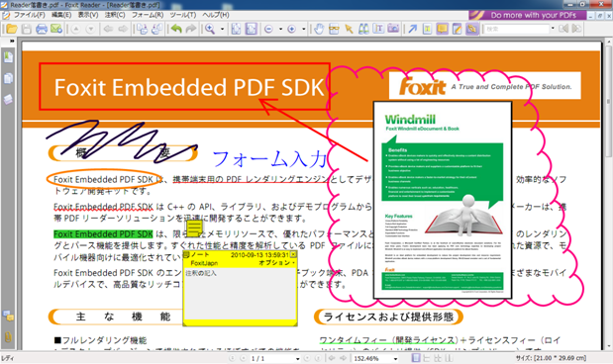Screen dimensions: 613x364
Task: Open the ヘルプ(H) menu
Action: coord(216,15)
